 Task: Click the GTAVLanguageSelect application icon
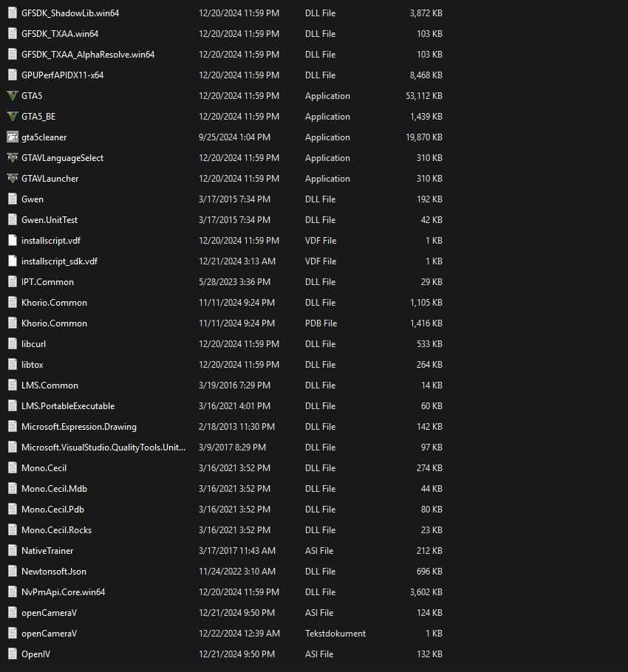click(x=12, y=158)
